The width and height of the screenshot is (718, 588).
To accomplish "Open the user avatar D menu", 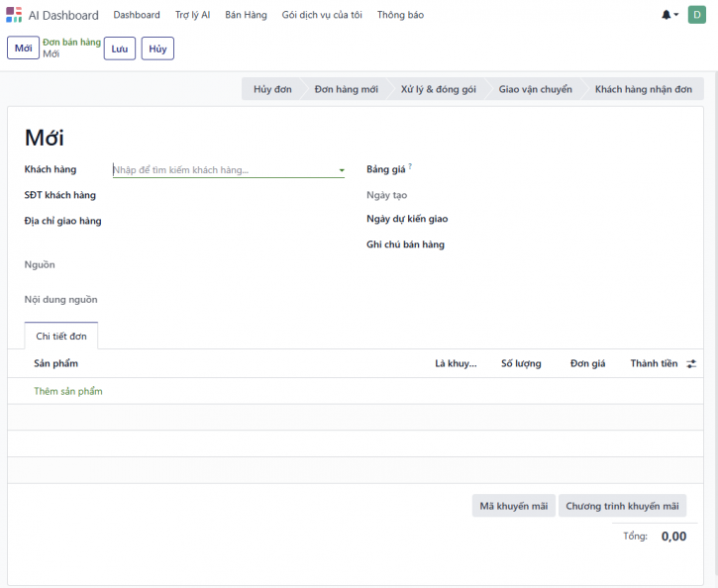I will [697, 15].
